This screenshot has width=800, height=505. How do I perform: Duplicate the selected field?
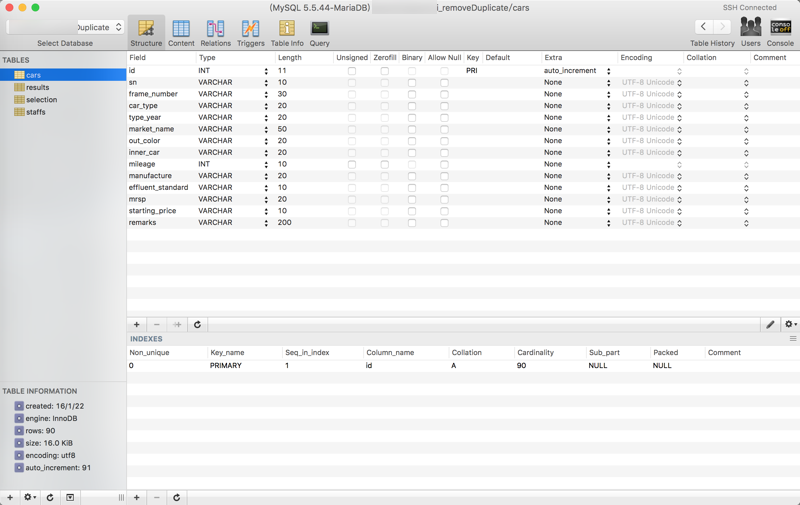(177, 324)
